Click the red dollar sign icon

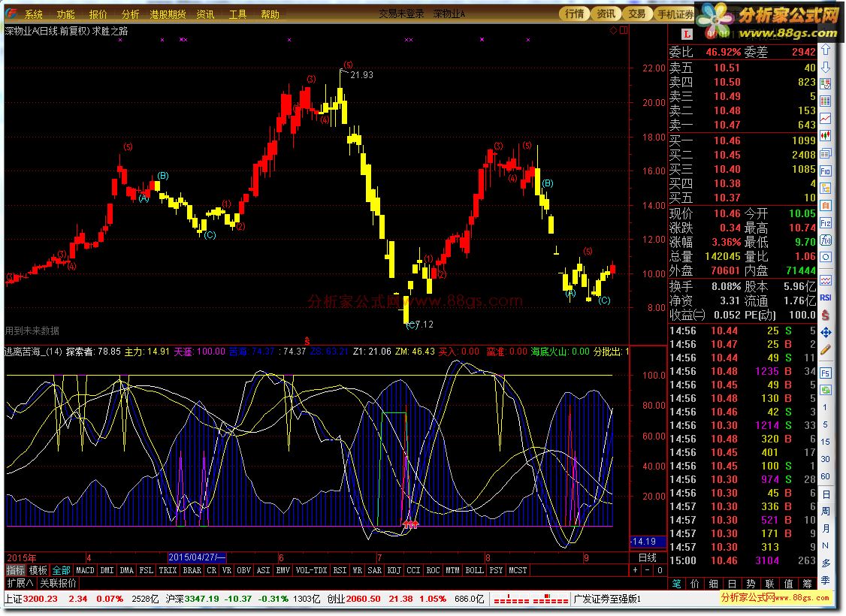826,315
